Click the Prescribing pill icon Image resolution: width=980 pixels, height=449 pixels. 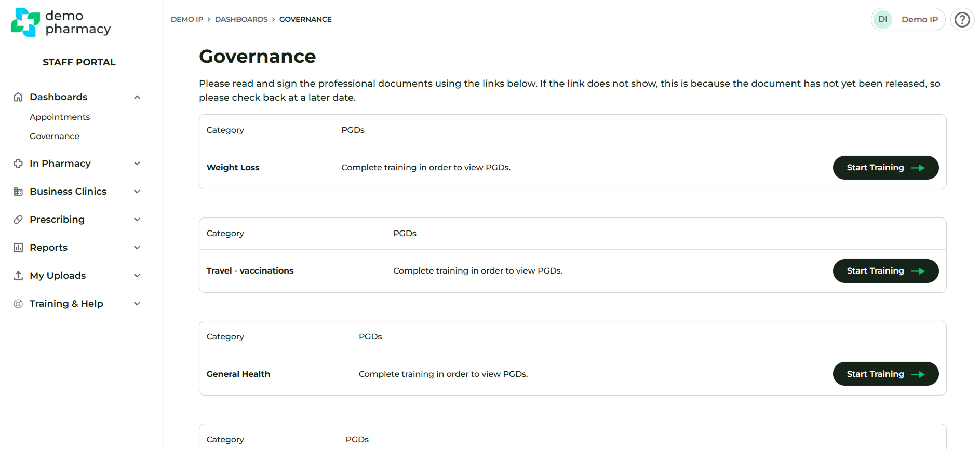click(x=18, y=220)
